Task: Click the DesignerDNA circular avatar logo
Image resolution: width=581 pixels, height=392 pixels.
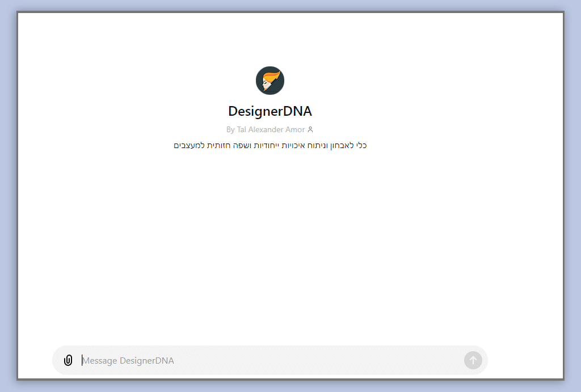Action: (x=270, y=81)
